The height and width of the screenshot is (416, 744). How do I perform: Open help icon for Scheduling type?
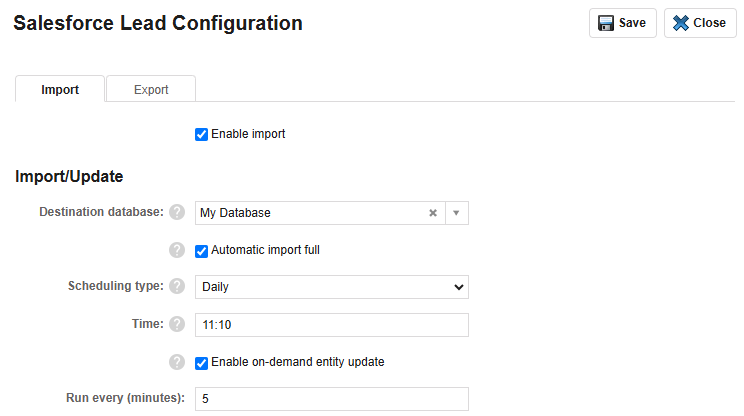click(177, 286)
